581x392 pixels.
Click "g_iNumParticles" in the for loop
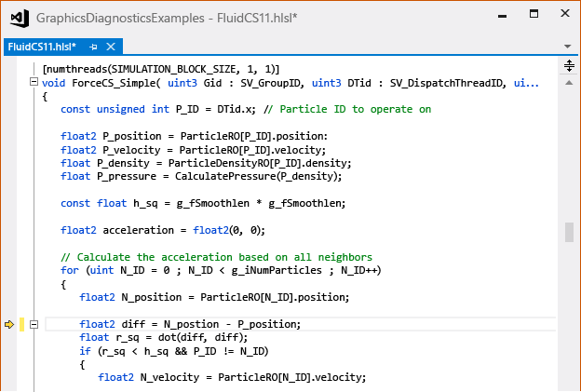(277, 270)
